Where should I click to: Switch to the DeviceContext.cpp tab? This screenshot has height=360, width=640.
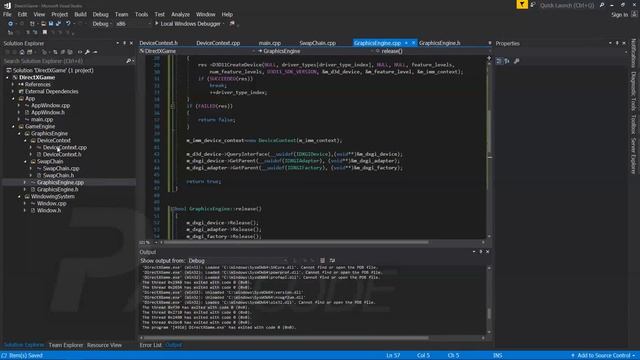click(x=218, y=43)
